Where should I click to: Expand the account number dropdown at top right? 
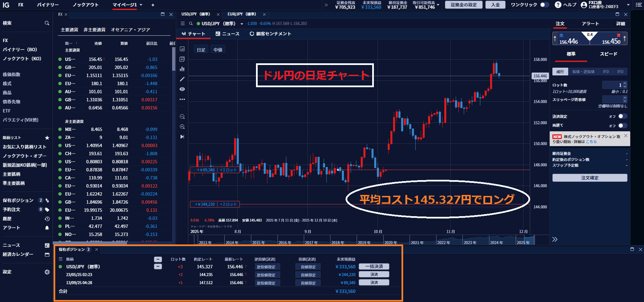(x=628, y=5)
